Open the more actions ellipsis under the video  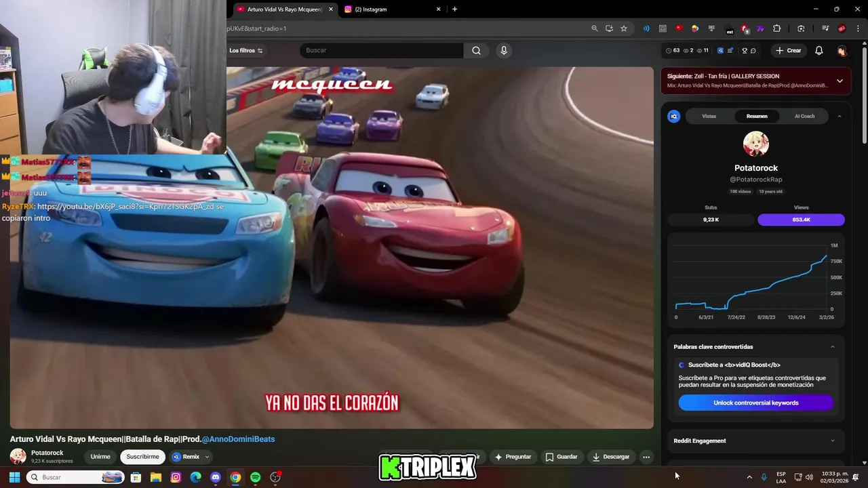point(646,457)
